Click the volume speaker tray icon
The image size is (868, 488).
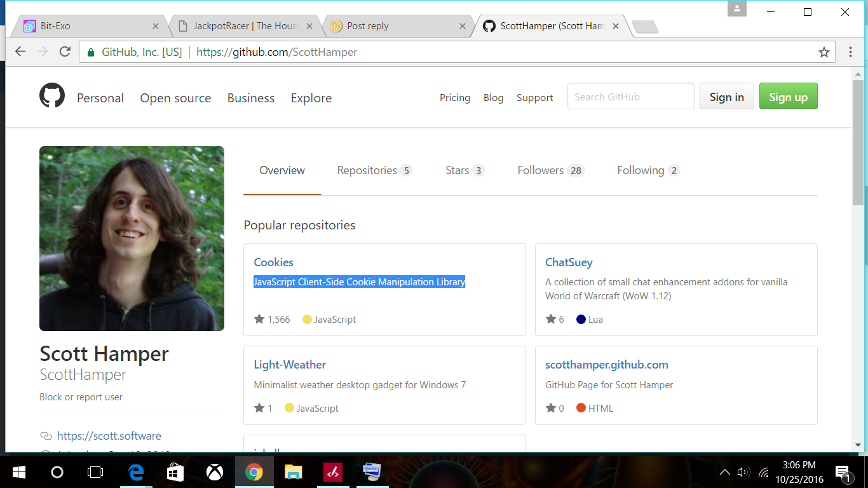coord(743,472)
